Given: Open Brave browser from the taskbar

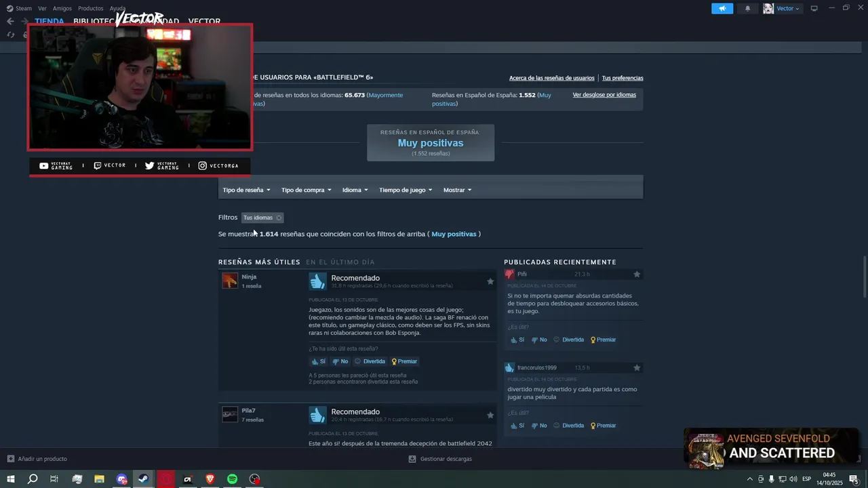Looking at the screenshot, I should 210,479.
